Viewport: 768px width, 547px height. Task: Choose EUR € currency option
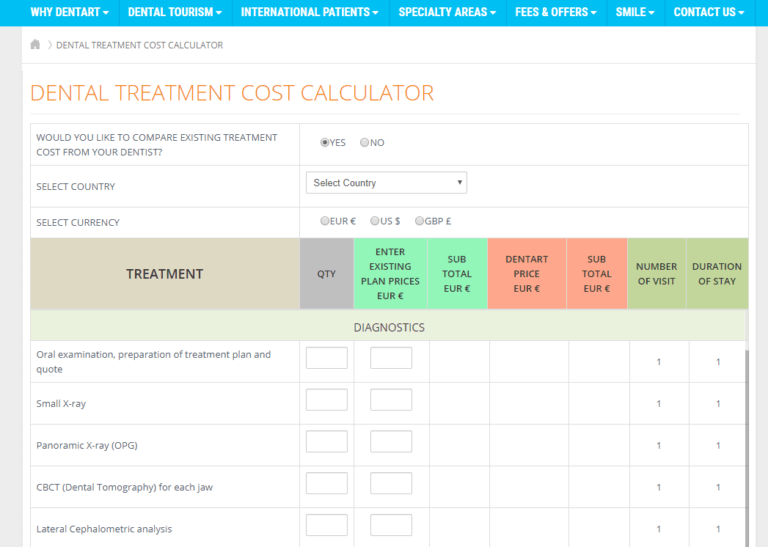pyautogui.click(x=325, y=221)
